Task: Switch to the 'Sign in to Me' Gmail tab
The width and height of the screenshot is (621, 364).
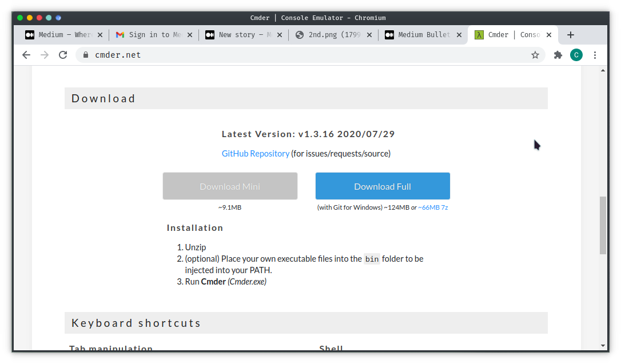Action: (154, 35)
